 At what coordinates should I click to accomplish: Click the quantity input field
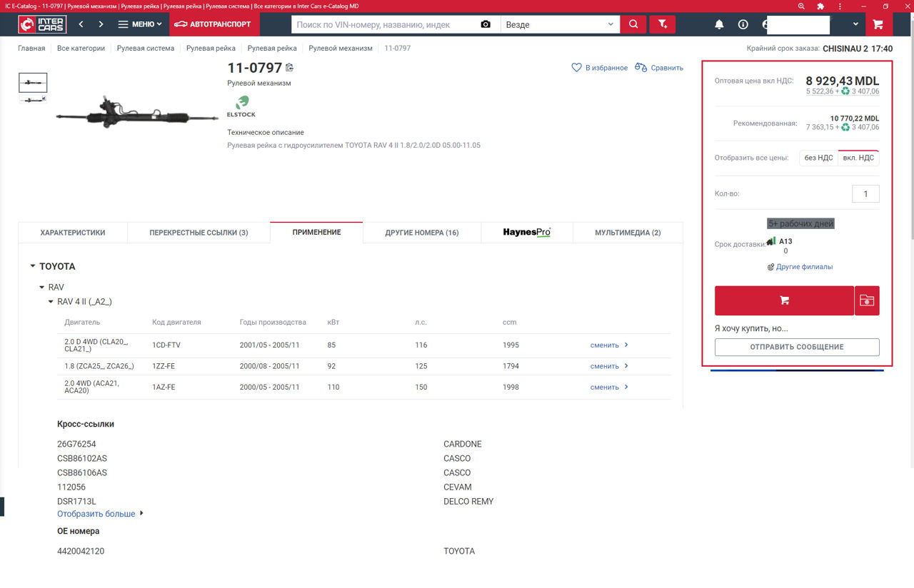point(865,194)
